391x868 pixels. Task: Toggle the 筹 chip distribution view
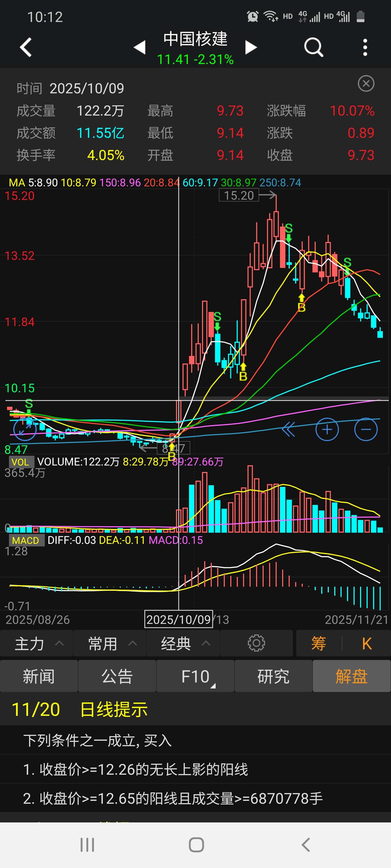pos(319,643)
